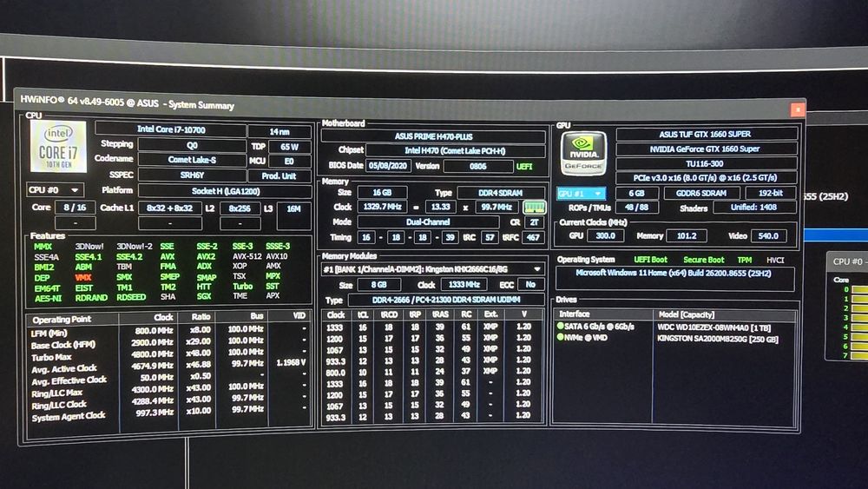Click the 8 GB module size value
The width and height of the screenshot is (868, 489).
coord(379,285)
